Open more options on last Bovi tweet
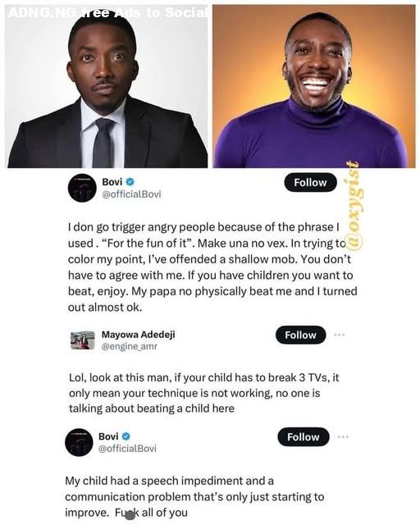Viewport: 420px width, 525px height. click(344, 436)
